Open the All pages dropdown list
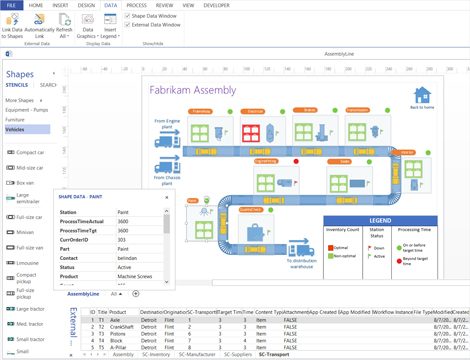Screen dimensions: 470x360 tap(116, 294)
